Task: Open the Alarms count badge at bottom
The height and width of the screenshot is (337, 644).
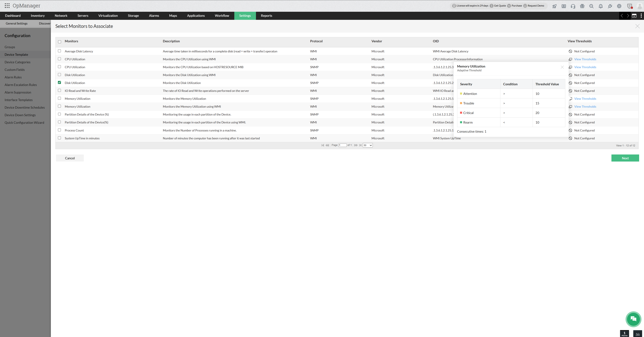Action: point(624,334)
